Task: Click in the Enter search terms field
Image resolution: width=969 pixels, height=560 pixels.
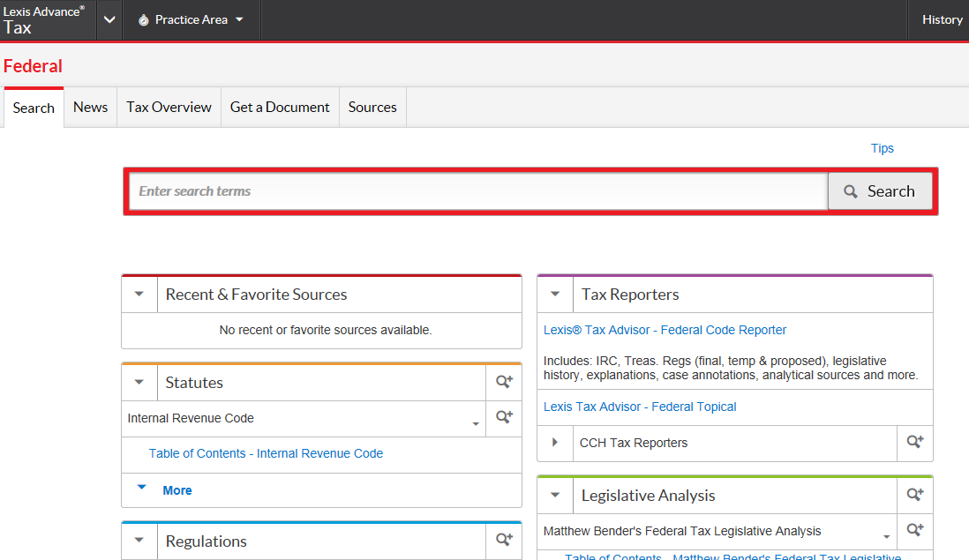Action: [x=477, y=191]
